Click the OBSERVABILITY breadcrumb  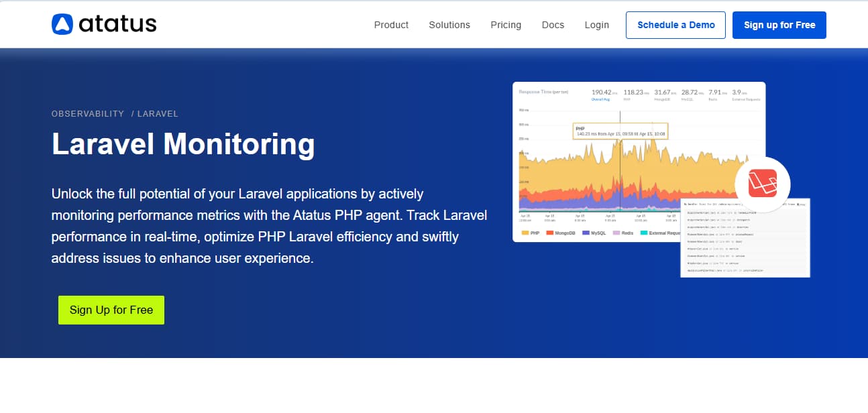click(88, 114)
